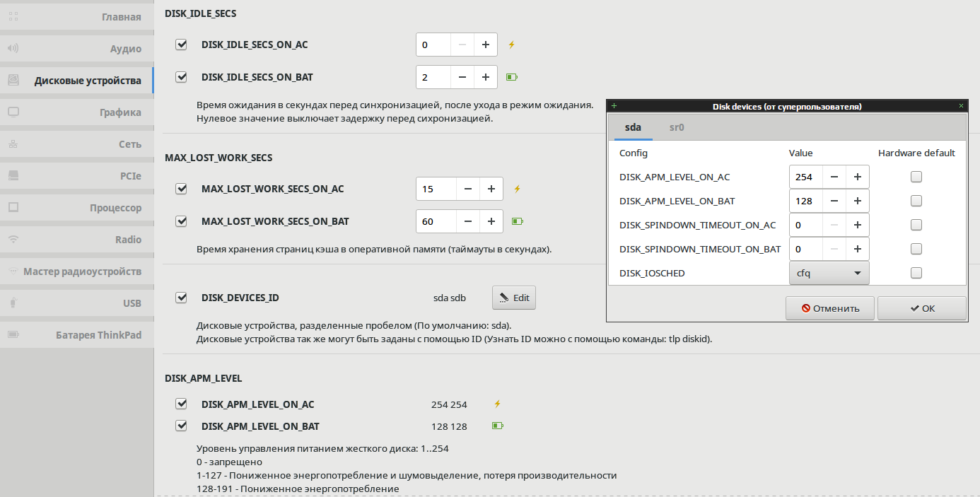Increase DISK_SPINDOWN_TIMEOUT_ON_BAT value
Image resolution: width=980 pixels, height=497 pixels.
(x=857, y=249)
